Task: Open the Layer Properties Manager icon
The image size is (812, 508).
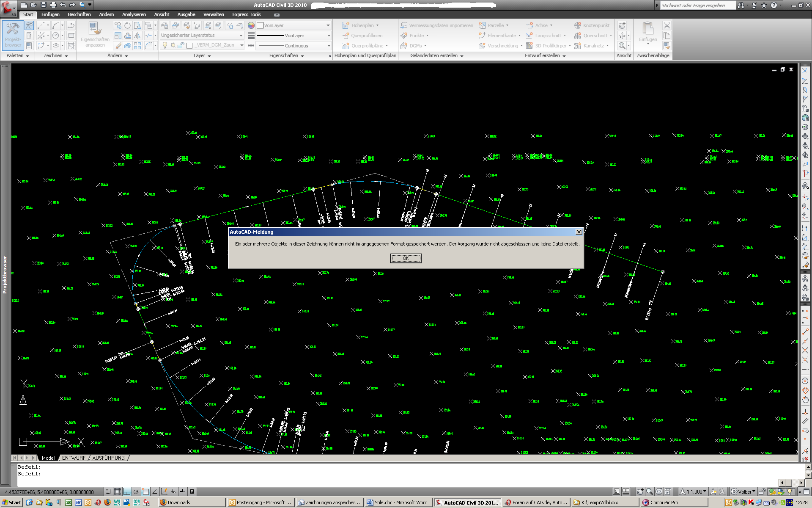Action: point(164,25)
